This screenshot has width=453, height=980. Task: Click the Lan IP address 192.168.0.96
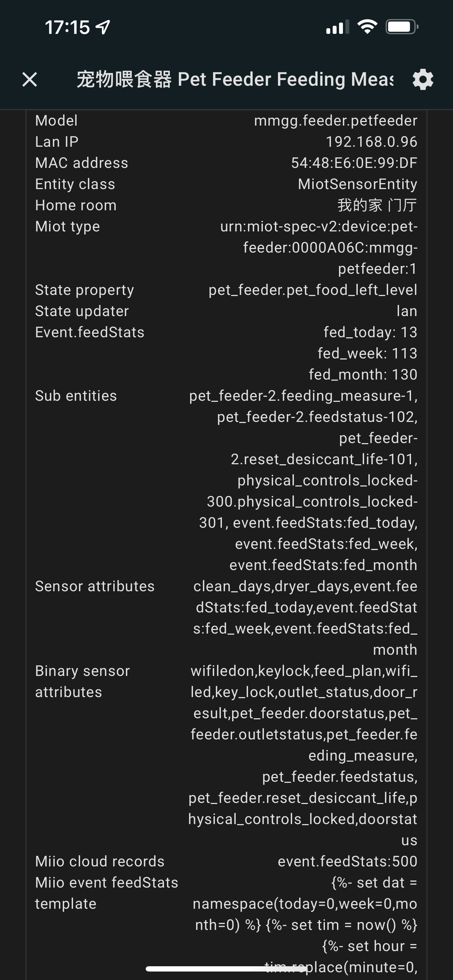(x=372, y=141)
